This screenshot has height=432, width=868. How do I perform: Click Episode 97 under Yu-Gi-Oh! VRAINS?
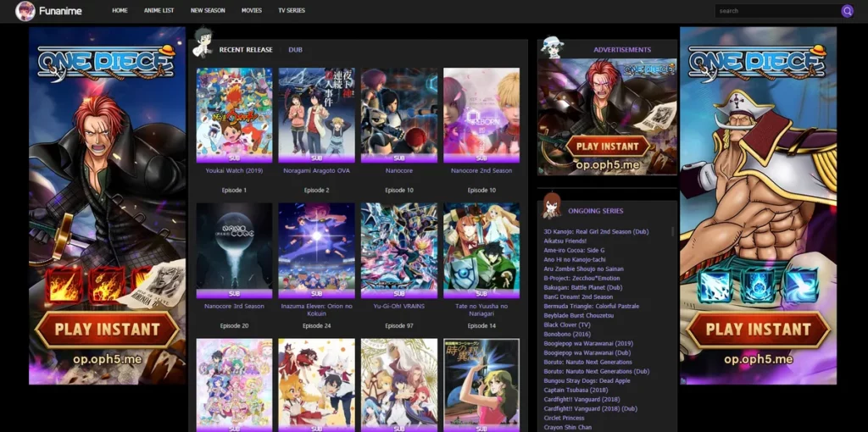399,326
